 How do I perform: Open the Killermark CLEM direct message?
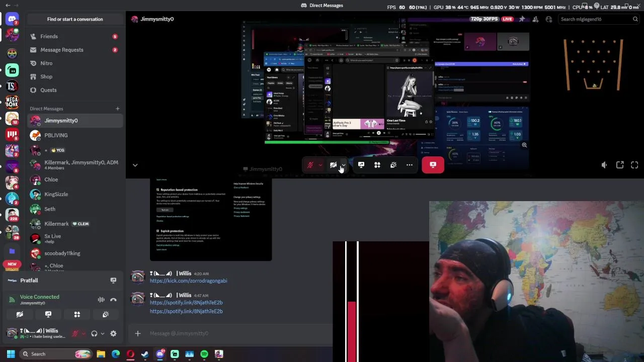(75, 224)
